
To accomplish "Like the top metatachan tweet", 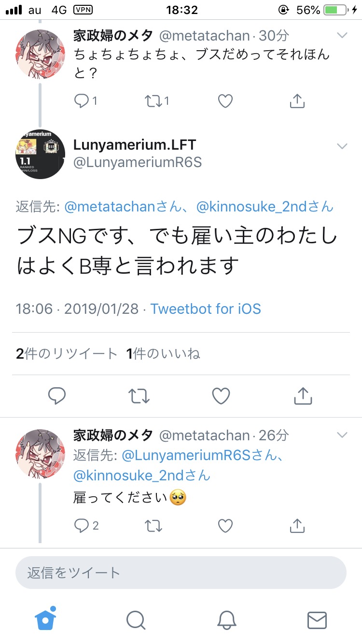I will pyautogui.click(x=225, y=101).
